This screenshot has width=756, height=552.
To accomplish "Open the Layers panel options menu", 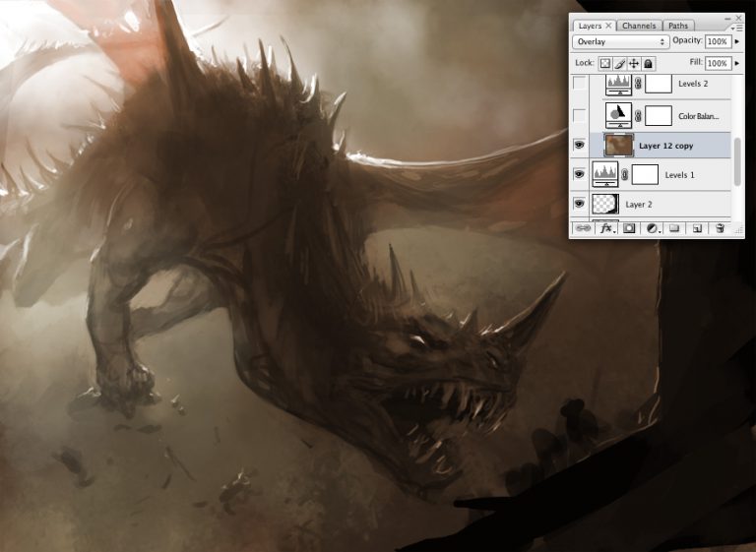I will 736,27.
